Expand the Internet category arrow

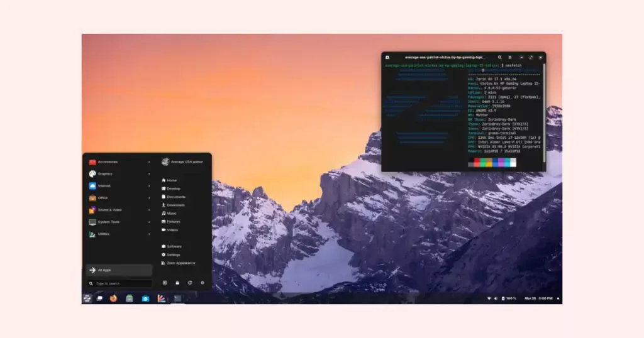click(149, 186)
